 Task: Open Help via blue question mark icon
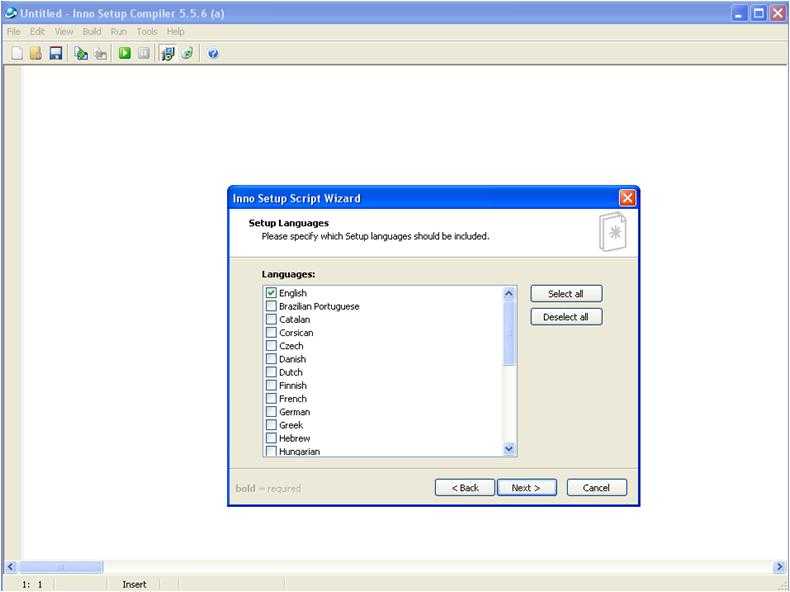coord(213,53)
